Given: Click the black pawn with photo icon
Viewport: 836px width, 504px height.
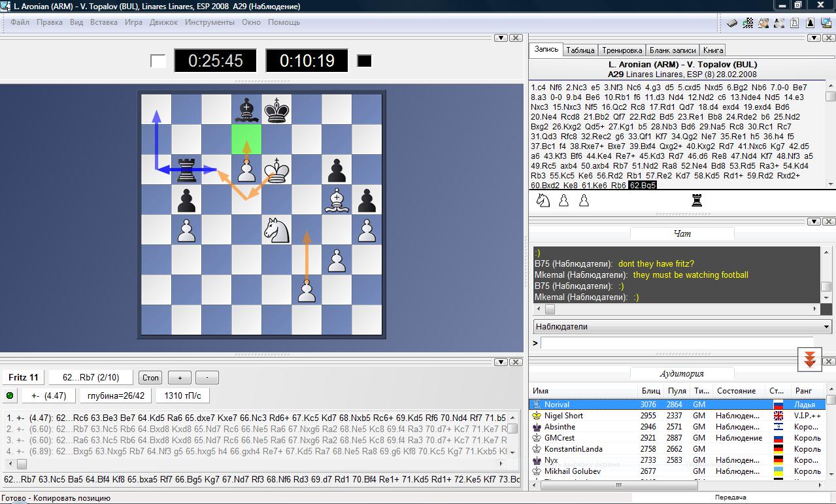Looking at the screenshot, I should pos(779,23).
